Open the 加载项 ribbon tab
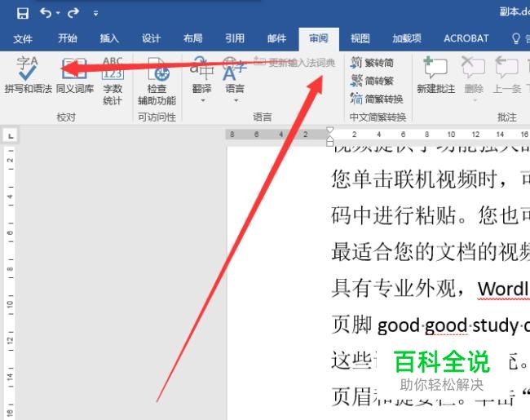530x420 pixels. (x=407, y=38)
